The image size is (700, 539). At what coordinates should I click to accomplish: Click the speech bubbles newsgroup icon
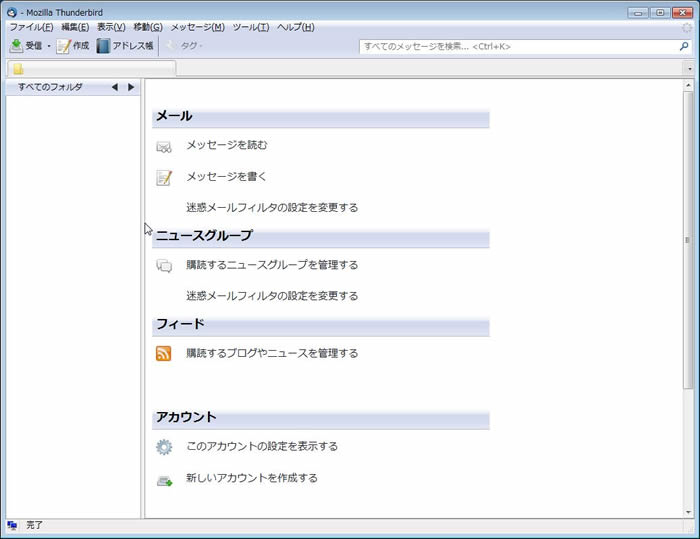(x=164, y=266)
